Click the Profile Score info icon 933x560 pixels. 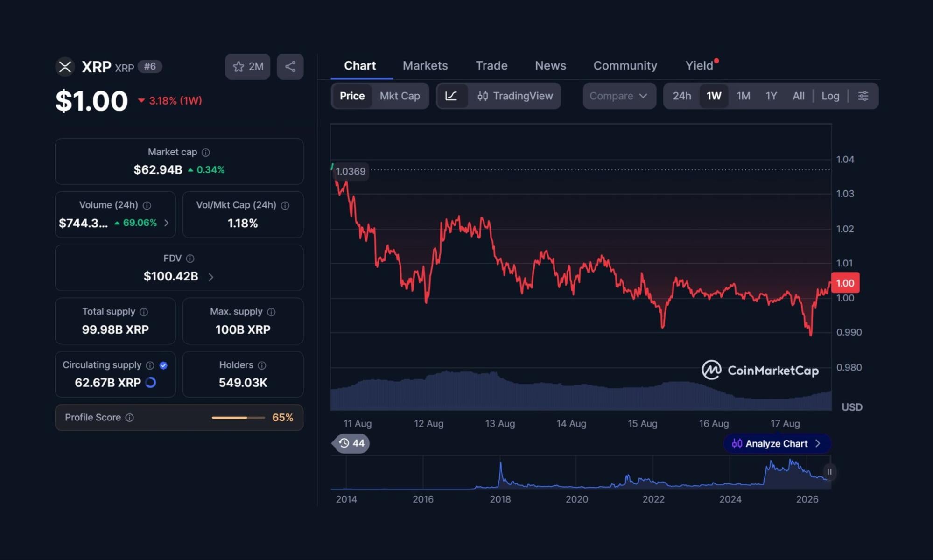(130, 418)
